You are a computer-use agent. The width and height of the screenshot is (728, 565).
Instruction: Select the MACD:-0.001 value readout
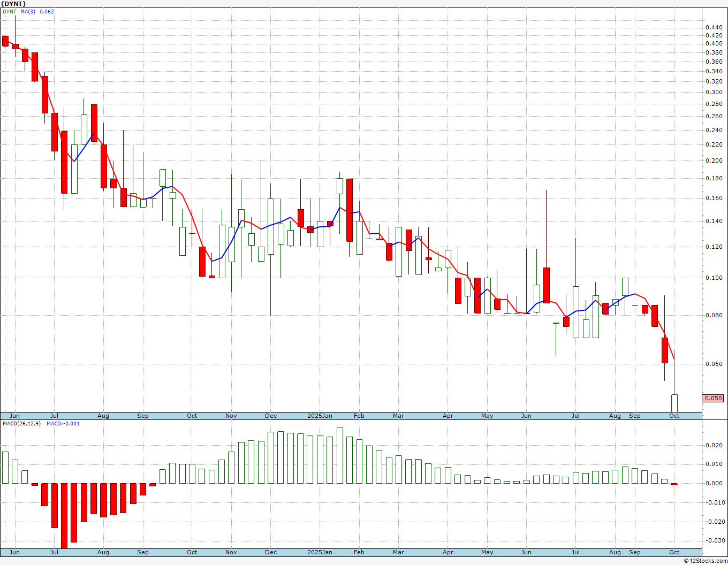click(63, 424)
